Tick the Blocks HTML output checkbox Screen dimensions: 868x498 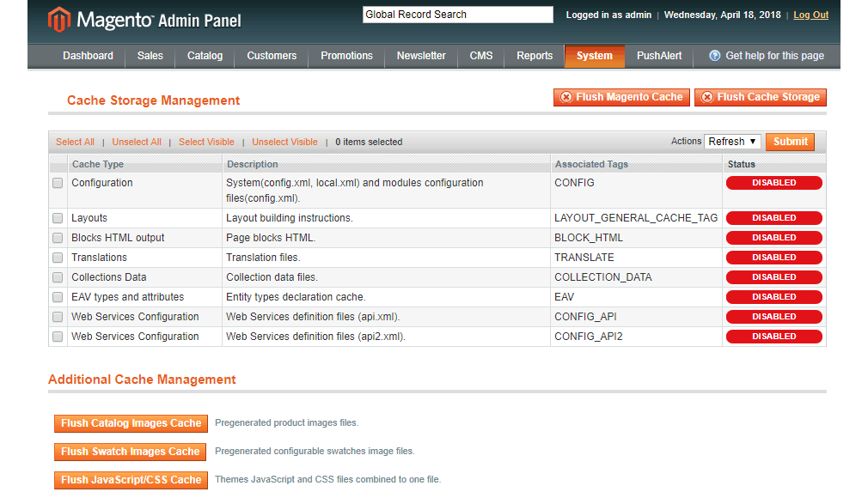(x=58, y=238)
